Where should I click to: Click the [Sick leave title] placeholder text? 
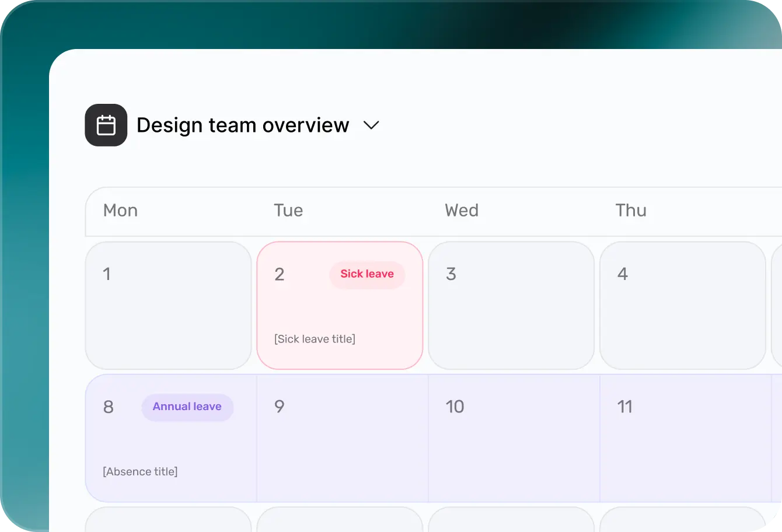tap(315, 338)
